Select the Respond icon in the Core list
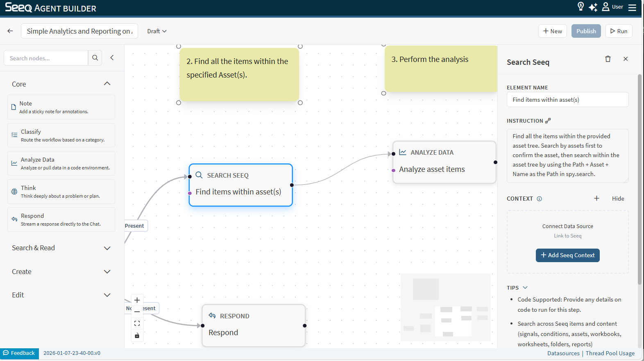Viewport: 644px width, 361px height. (x=14, y=219)
